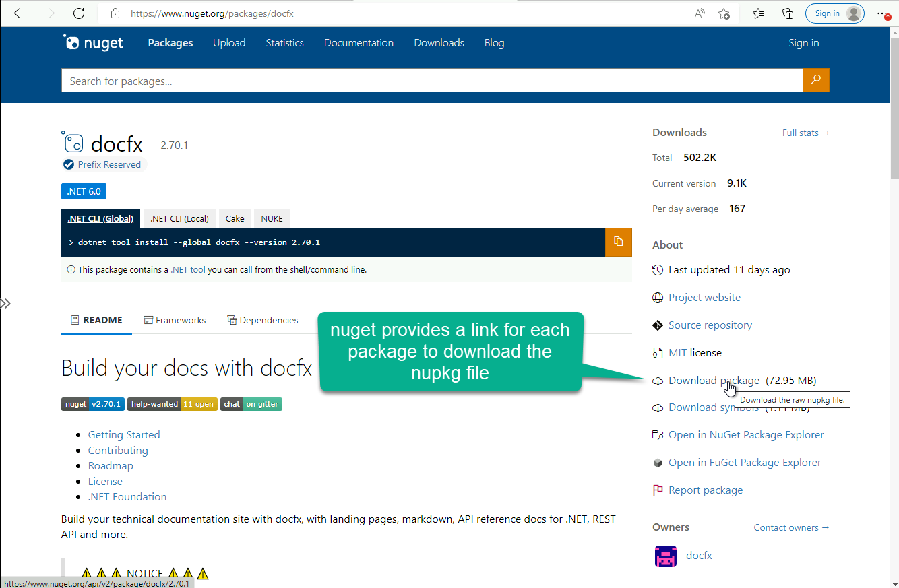899x588 pixels.
Task: Open the Downloads nav item
Action: tap(439, 43)
